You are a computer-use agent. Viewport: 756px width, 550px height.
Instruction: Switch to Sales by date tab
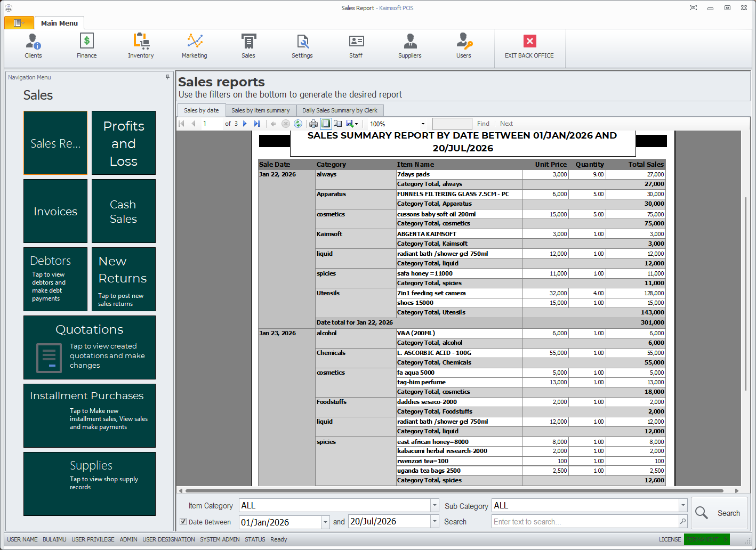(201, 110)
